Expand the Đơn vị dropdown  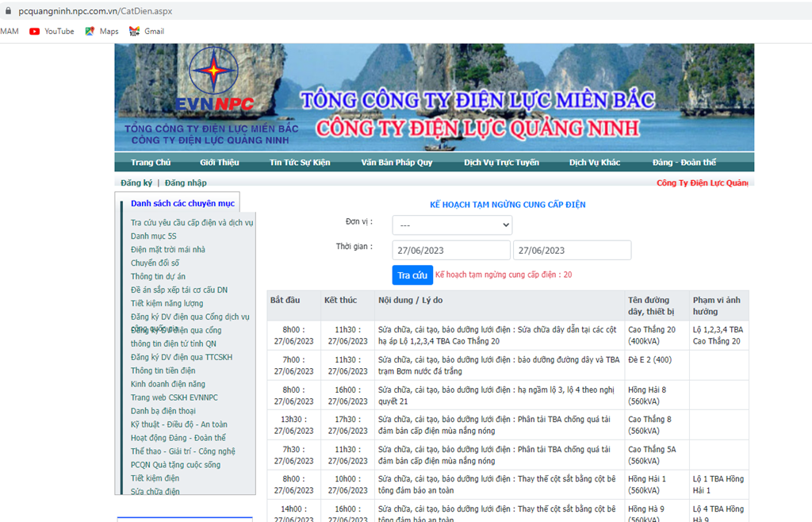(452, 225)
